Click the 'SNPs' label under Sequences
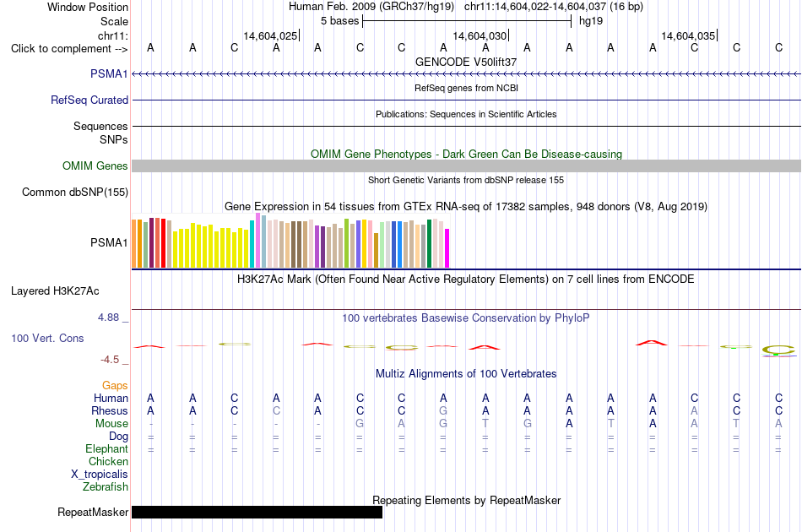 pyautogui.click(x=114, y=139)
